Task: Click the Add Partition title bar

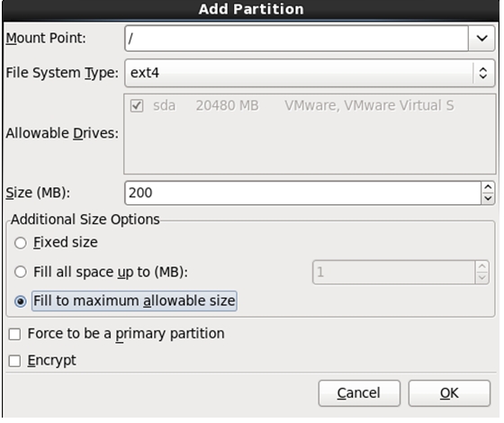Action: (x=251, y=9)
